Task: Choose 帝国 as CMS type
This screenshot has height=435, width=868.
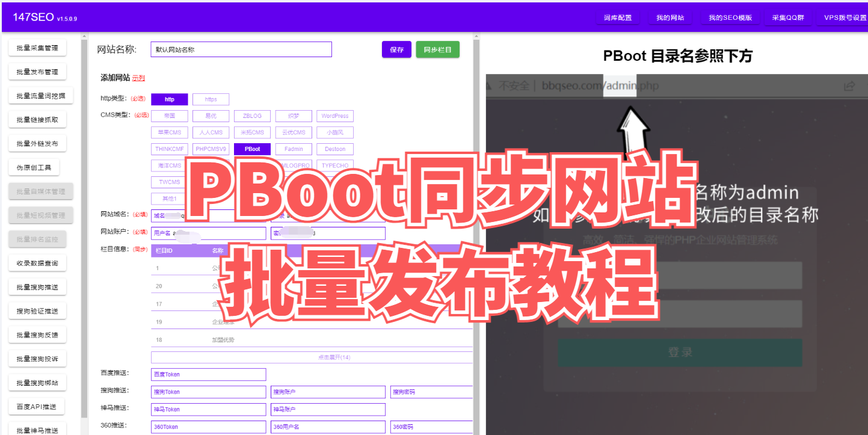Action: [170, 116]
